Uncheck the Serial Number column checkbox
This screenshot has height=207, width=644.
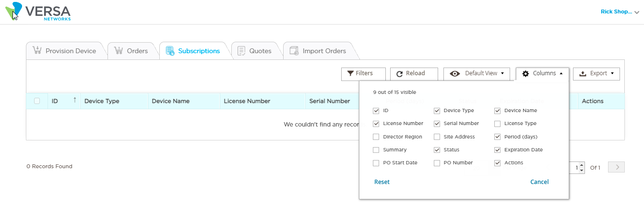(437, 124)
